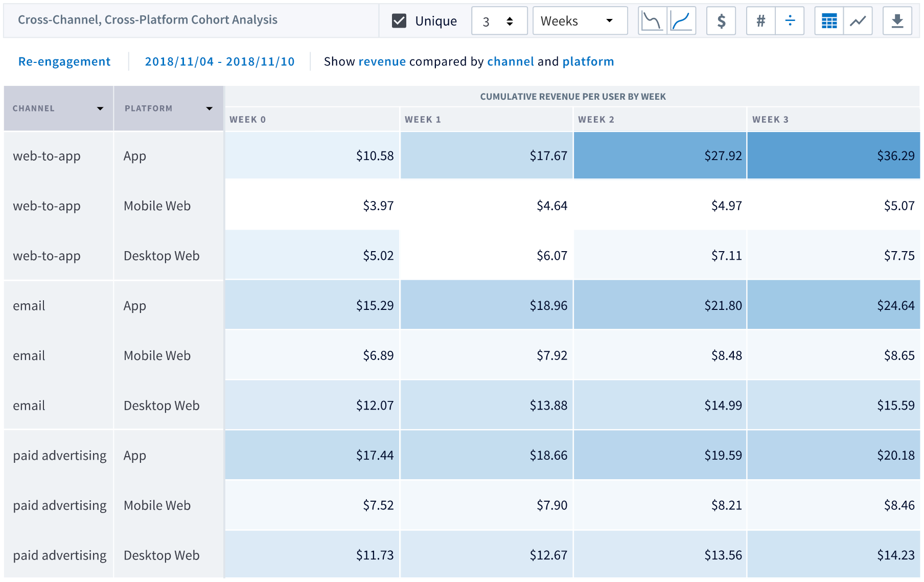This screenshot has width=924, height=582.
Task: Expand the Platform column dropdown
Action: click(x=210, y=108)
